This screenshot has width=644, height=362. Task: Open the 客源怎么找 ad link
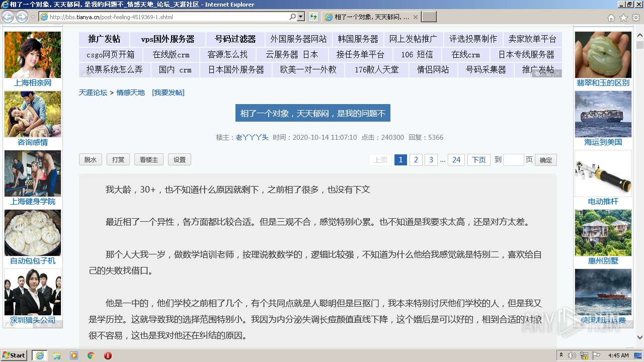227,54
